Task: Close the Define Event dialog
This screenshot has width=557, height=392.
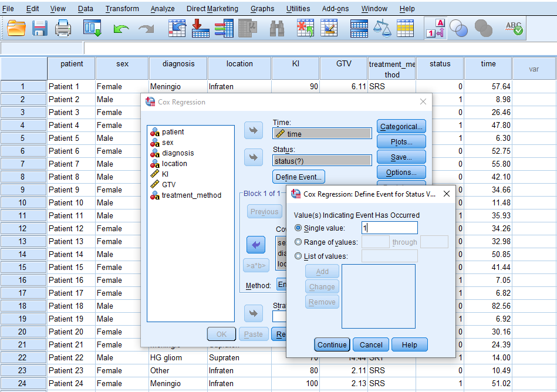Action: (x=447, y=194)
